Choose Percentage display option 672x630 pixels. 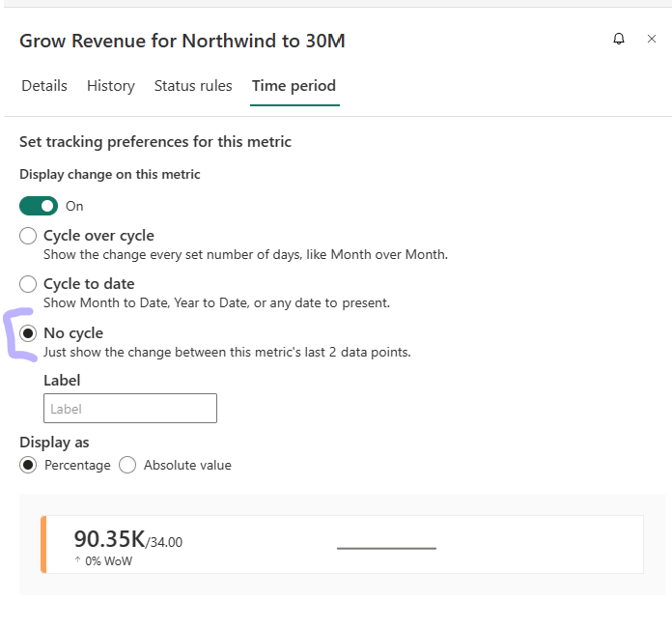pos(28,465)
